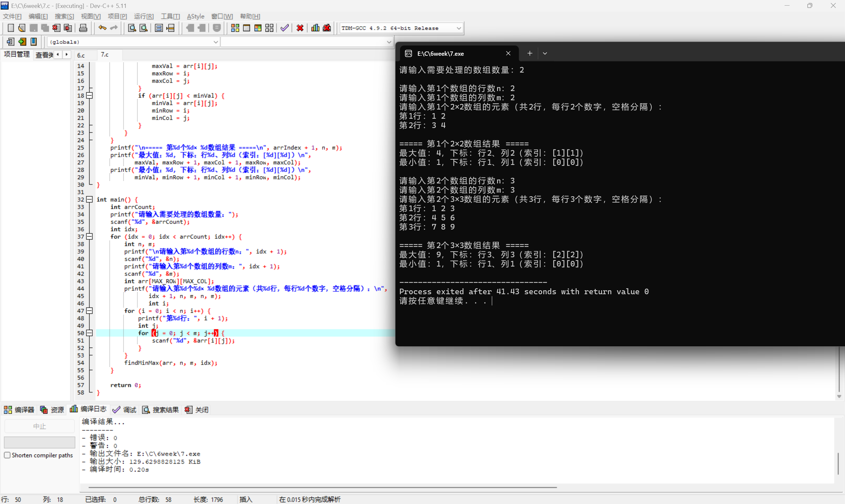Collapse the main function fold at line 32
The width and height of the screenshot is (845, 504).
[x=89, y=199]
